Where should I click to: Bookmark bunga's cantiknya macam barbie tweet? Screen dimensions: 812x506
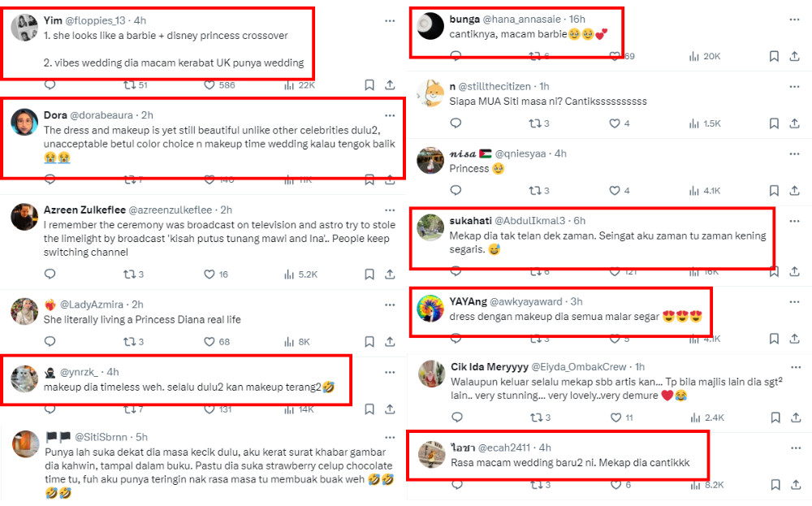coord(774,57)
